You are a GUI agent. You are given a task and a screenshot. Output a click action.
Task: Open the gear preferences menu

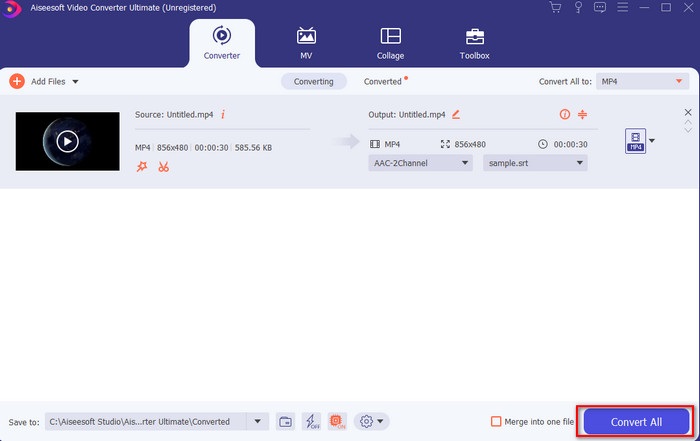[371, 421]
